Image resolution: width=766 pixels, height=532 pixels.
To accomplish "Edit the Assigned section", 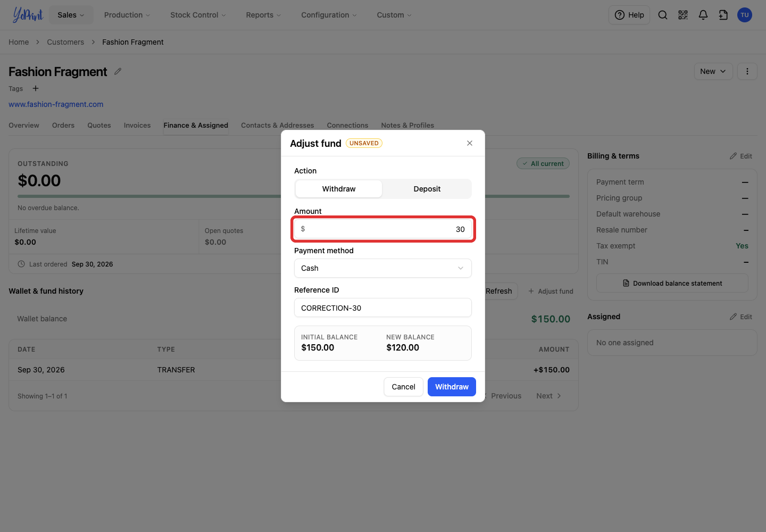I will tap(741, 317).
